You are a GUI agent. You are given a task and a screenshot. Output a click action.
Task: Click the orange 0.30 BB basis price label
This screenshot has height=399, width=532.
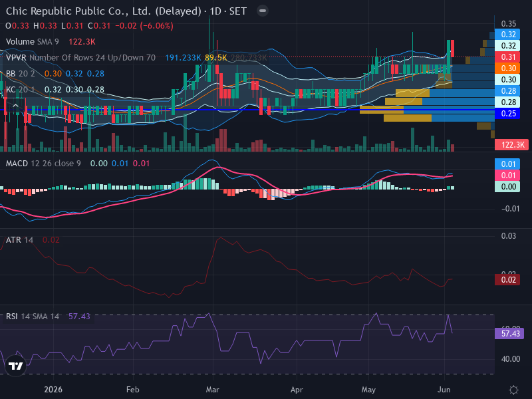tap(507, 68)
